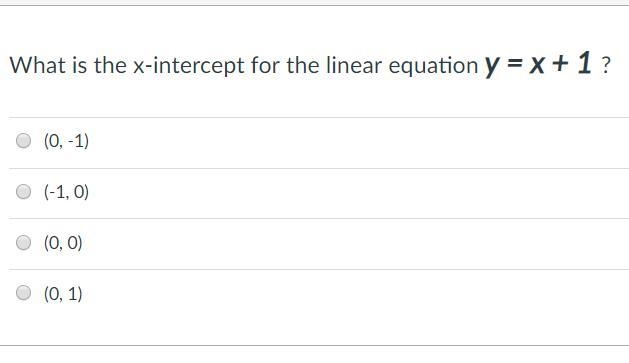
Task: Click the word "for" in the question
Action: point(265,65)
